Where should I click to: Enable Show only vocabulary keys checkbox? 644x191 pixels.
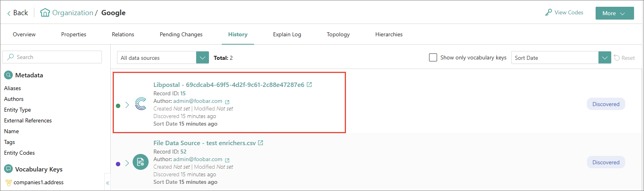433,57
